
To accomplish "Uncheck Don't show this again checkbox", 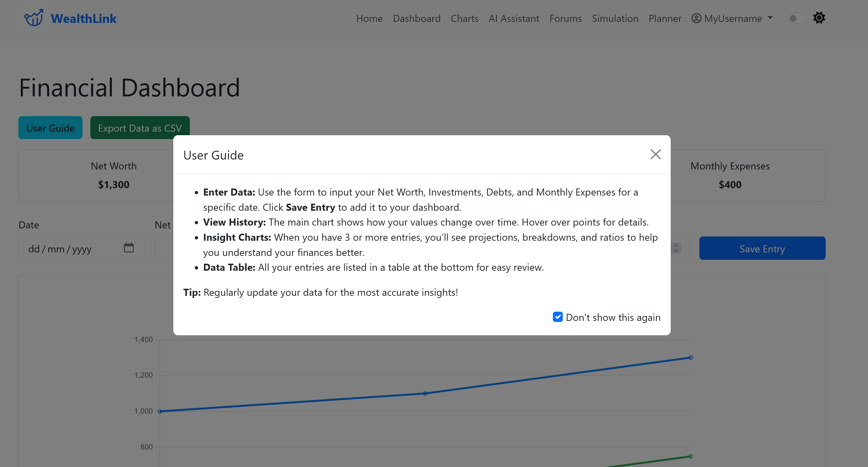I will coord(557,317).
